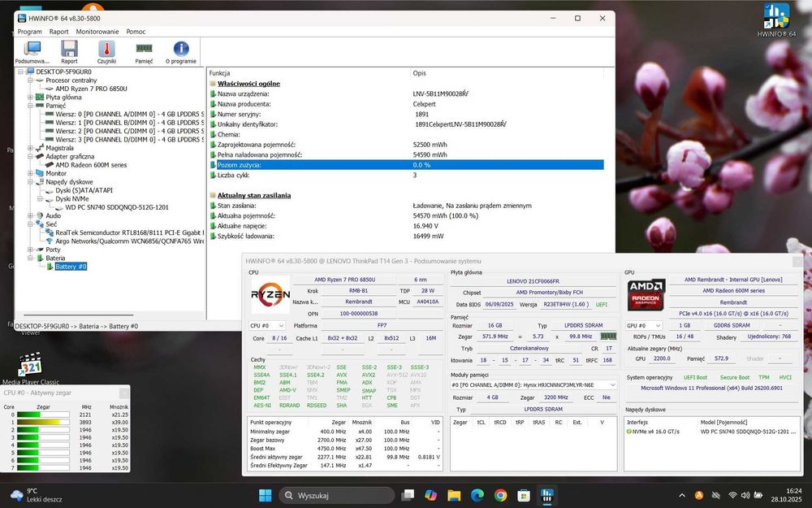
Task: Expand the Porty tree node
Action: 31,250
